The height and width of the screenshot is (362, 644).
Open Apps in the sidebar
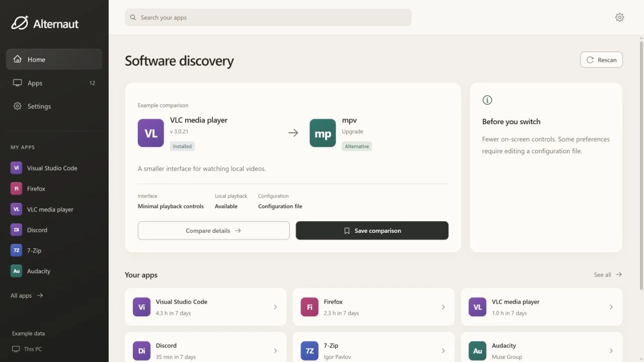(x=54, y=83)
